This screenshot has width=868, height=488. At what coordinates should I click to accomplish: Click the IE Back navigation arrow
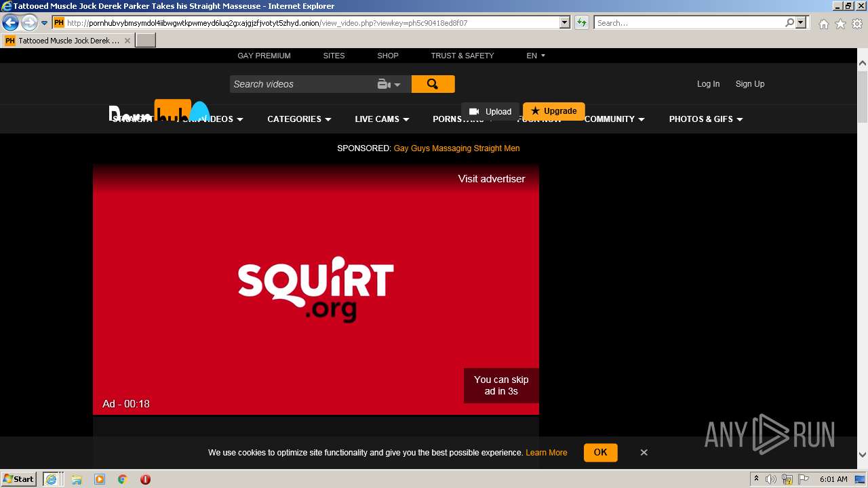coord(10,23)
